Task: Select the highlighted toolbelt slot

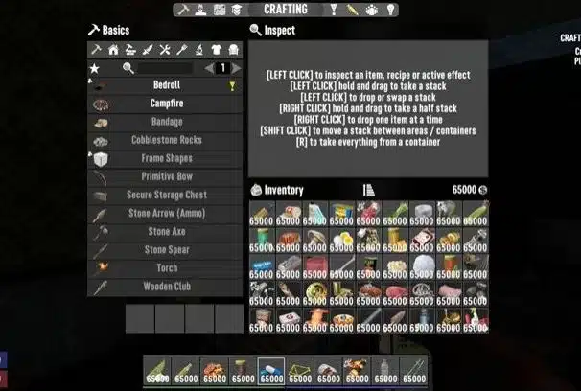Action: pos(271,372)
